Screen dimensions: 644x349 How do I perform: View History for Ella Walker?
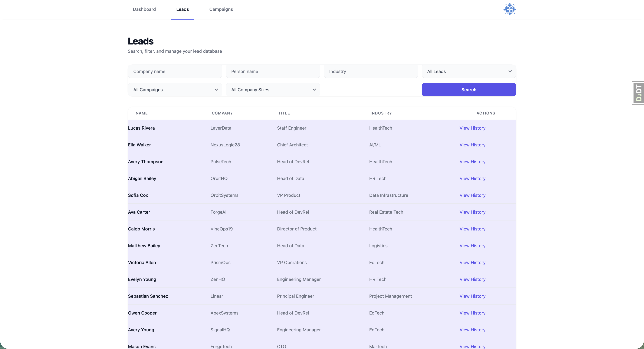pos(472,145)
